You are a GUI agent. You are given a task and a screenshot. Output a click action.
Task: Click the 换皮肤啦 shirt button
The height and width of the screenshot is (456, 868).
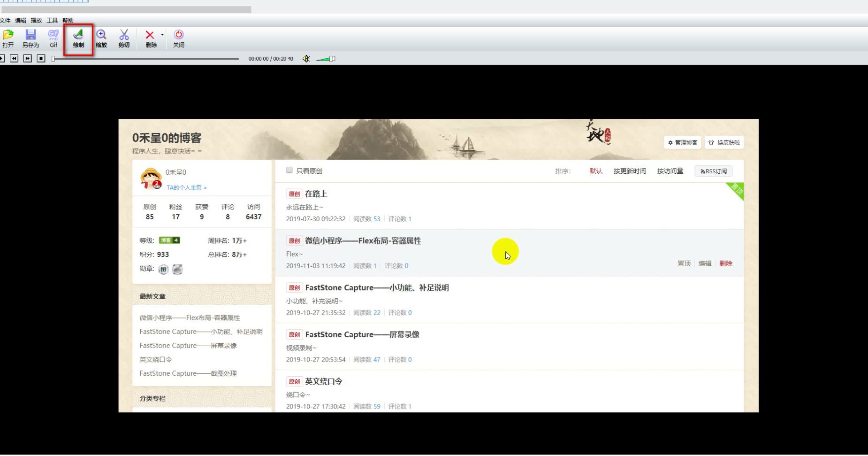[724, 142]
